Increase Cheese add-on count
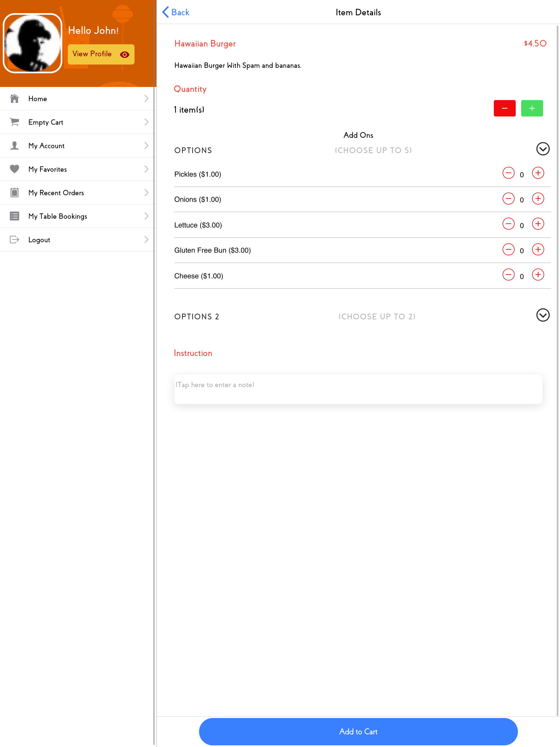The image size is (560, 747). tap(538, 275)
